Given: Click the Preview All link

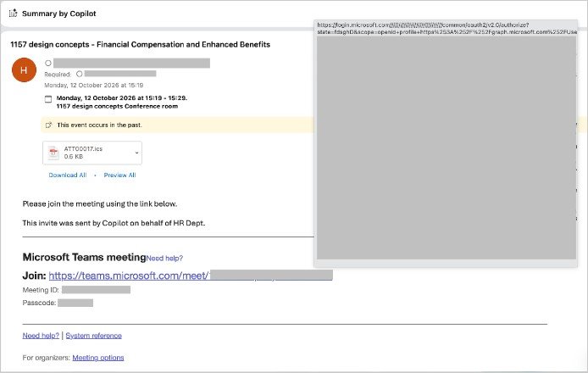Looking at the screenshot, I should pyautogui.click(x=119, y=175).
